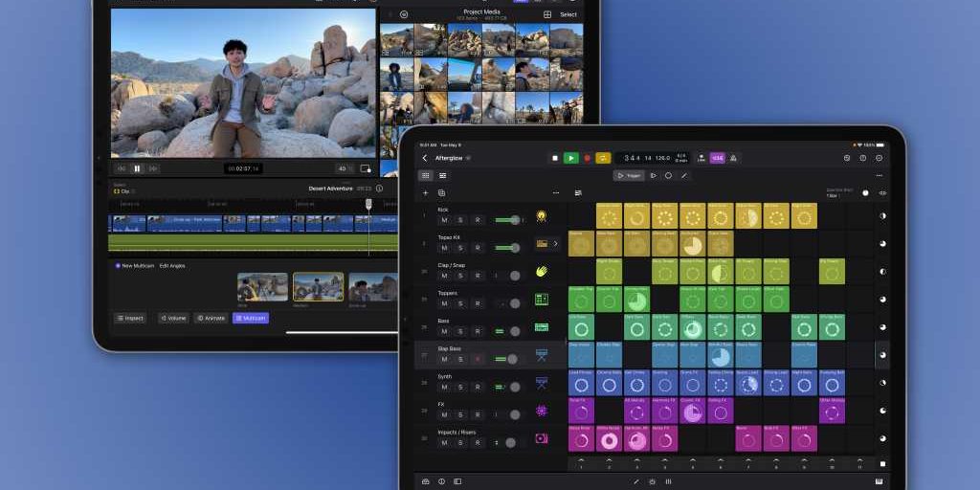Viewport: 980px width, 490px height.
Task: Open the Slap Bass keyboard-stand icon
Action: click(x=542, y=355)
